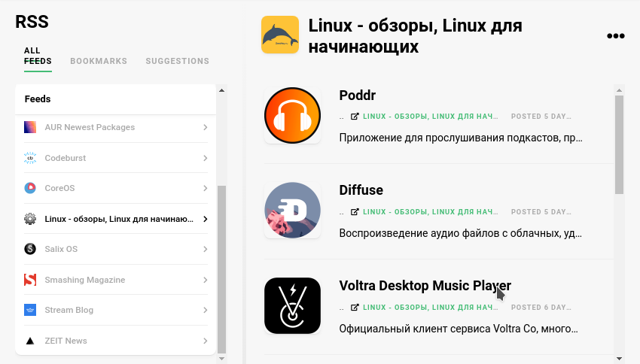Click 'Posted 6 day…' under Voltra
This screenshot has width=640, height=364.
coord(541,307)
